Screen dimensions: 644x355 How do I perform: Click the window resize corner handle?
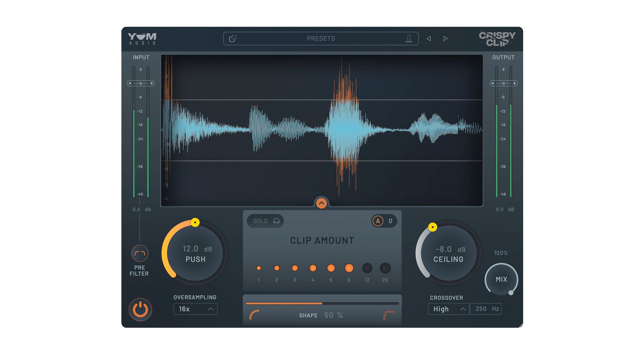point(520,325)
